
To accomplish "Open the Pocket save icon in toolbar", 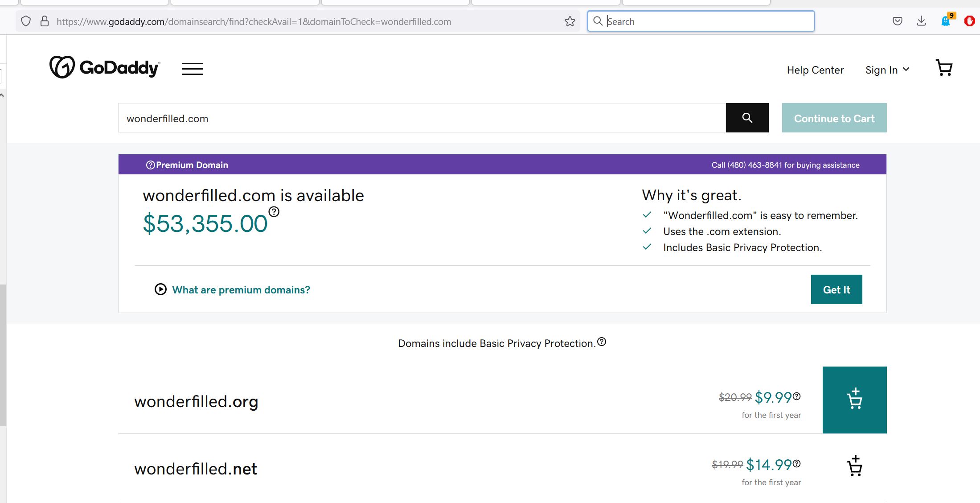I will pos(898,21).
